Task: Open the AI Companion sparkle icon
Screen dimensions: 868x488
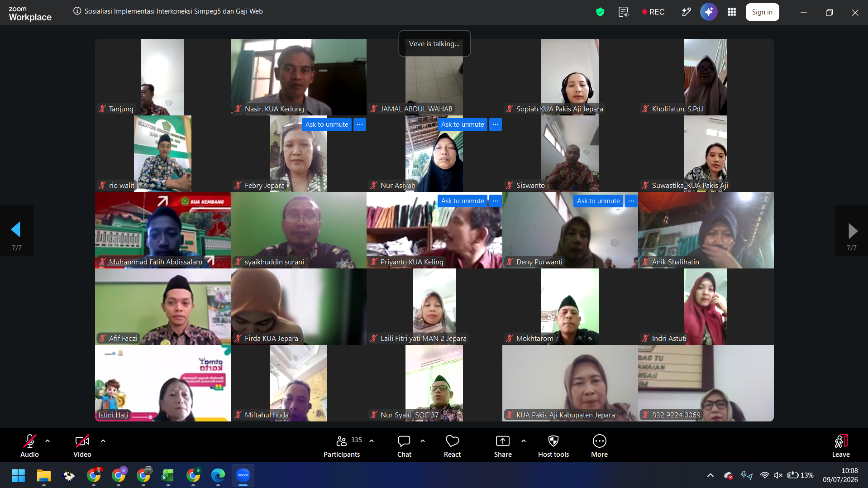Action: [x=709, y=12]
